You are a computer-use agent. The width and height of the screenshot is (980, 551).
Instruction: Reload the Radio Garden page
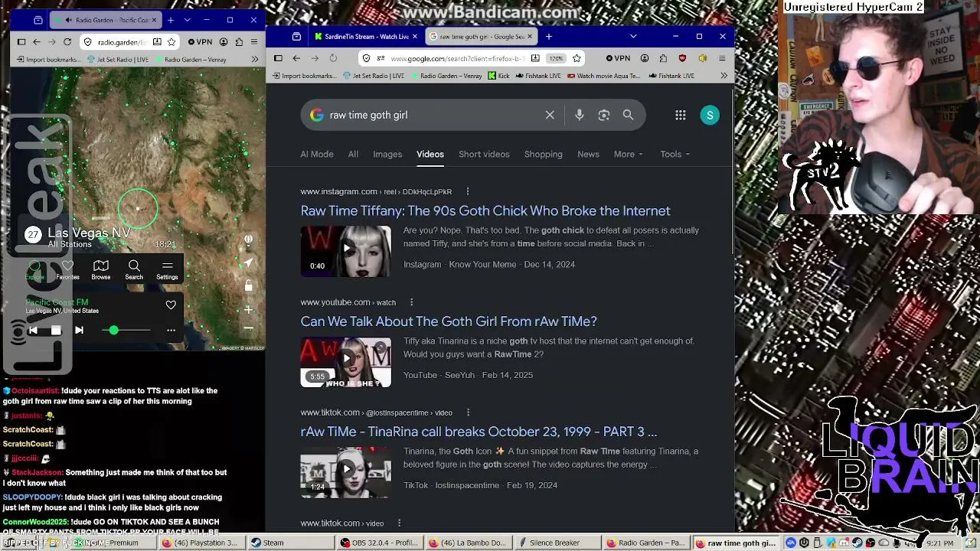point(67,42)
